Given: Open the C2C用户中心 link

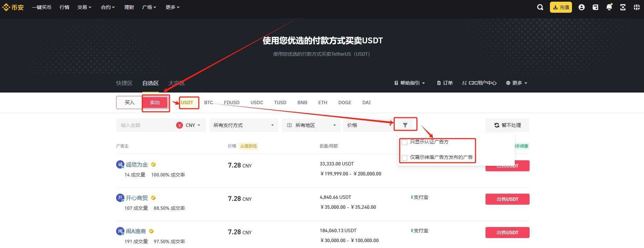Looking at the screenshot, I should 479,83.
